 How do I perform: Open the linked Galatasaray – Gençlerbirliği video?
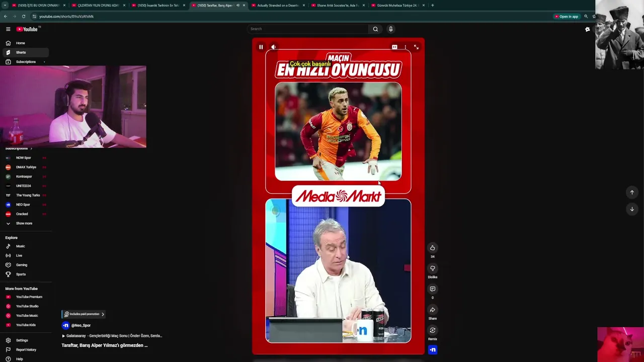click(112, 336)
